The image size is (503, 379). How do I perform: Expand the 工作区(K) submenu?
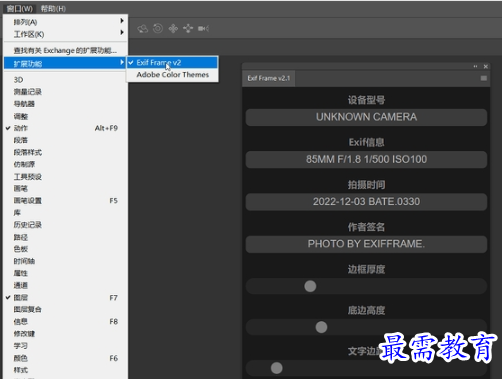pyautogui.click(x=66, y=34)
